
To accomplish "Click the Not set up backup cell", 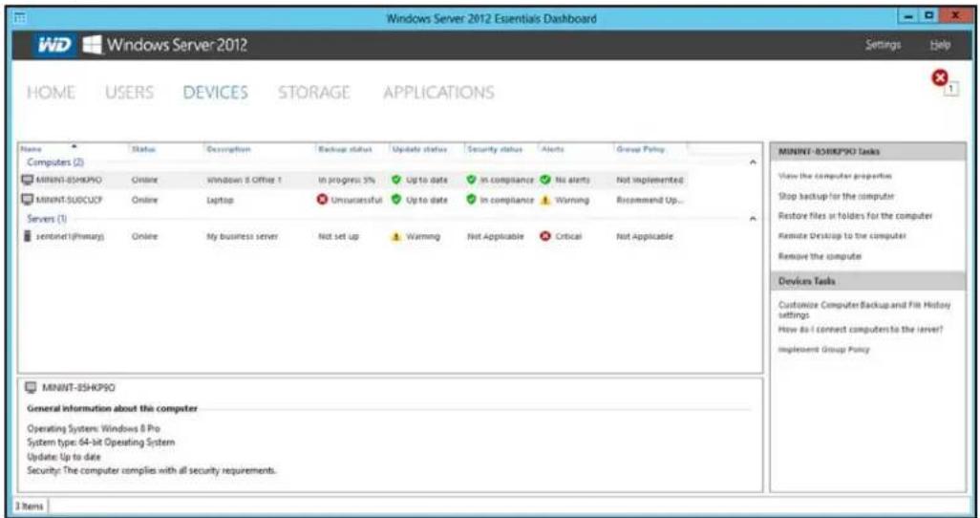I will tap(338, 236).
